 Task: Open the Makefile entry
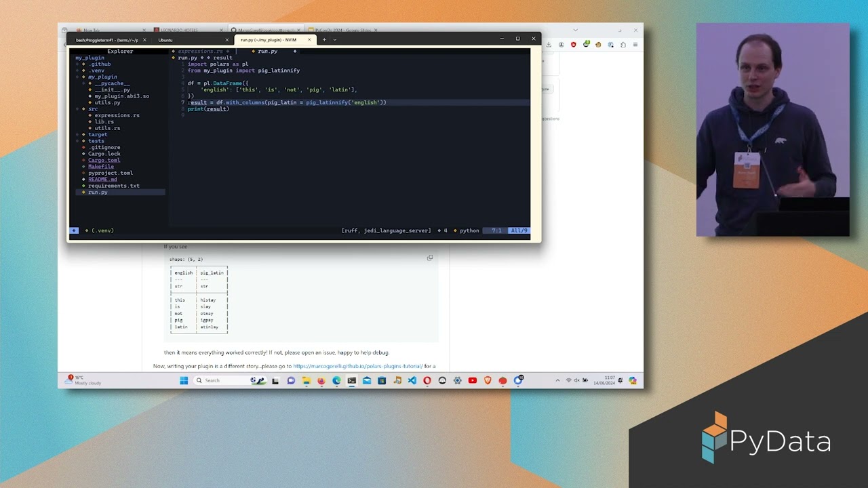coord(100,167)
